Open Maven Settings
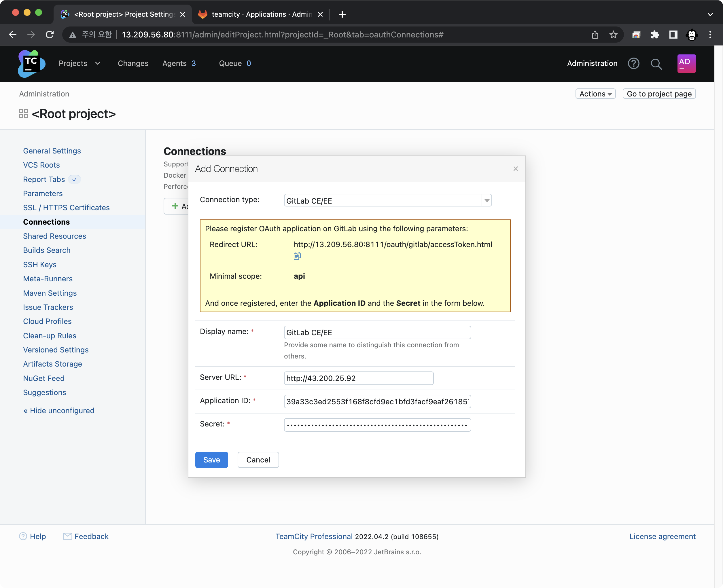The width and height of the screenshot is (723, 588). [50, 293]
